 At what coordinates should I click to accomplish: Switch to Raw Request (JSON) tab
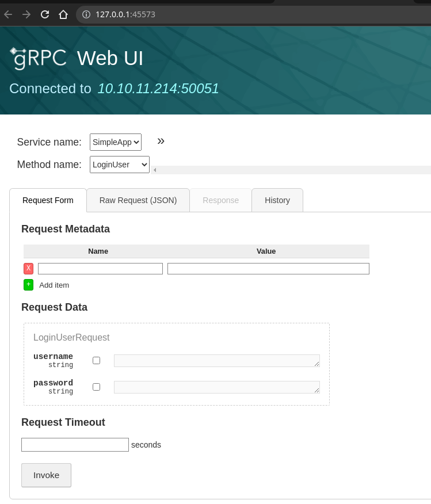pyautogui.click(x=138, y=200)
